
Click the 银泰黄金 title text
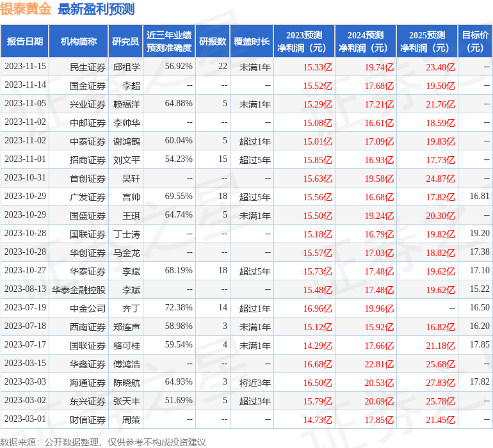coord(26,8)
